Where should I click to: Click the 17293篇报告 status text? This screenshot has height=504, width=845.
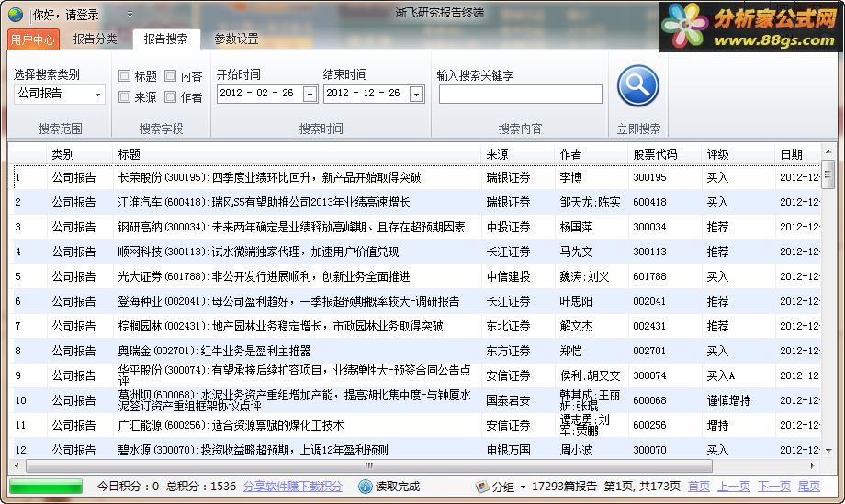564,487
